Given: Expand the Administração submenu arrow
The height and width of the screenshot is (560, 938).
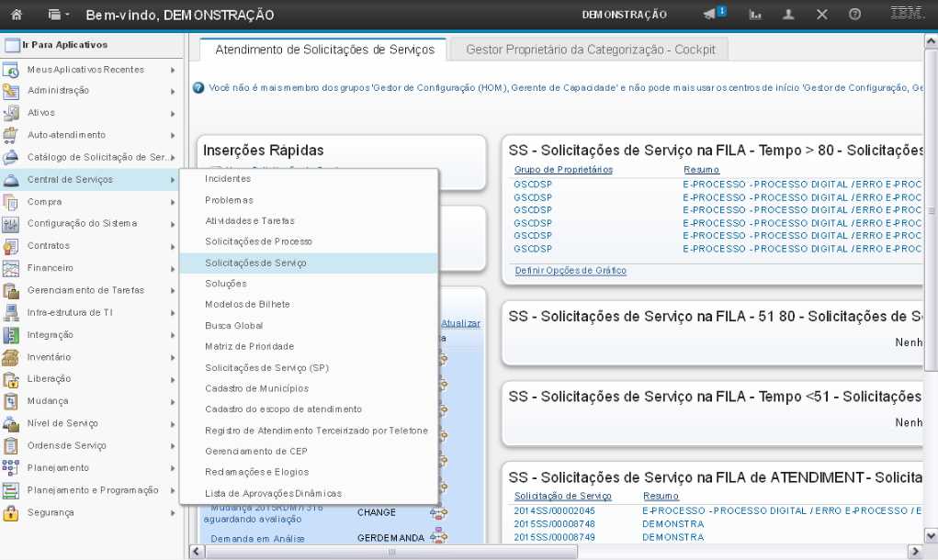Looking at the screenshot, I should (x=172, y=91).
